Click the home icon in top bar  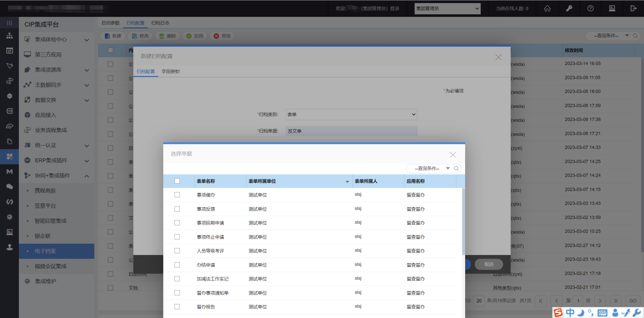[547, 8]
